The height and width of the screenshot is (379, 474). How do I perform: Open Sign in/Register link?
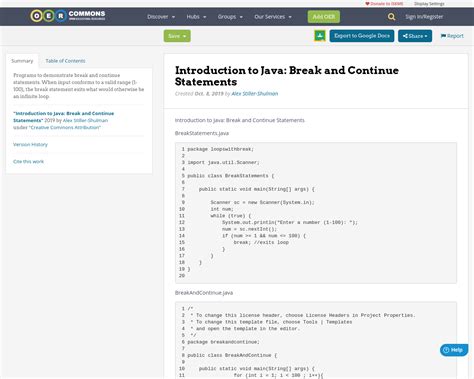424,17
